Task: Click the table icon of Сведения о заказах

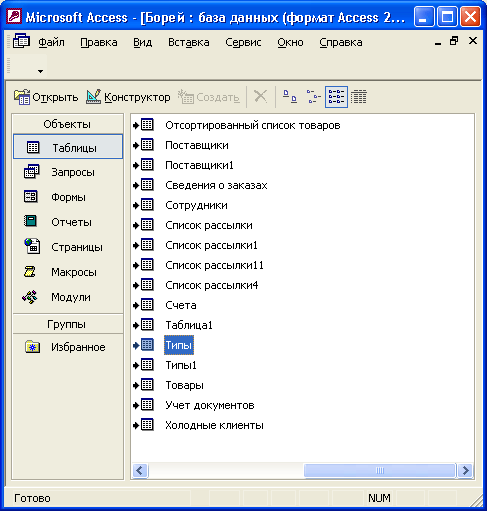Action: 147,185
